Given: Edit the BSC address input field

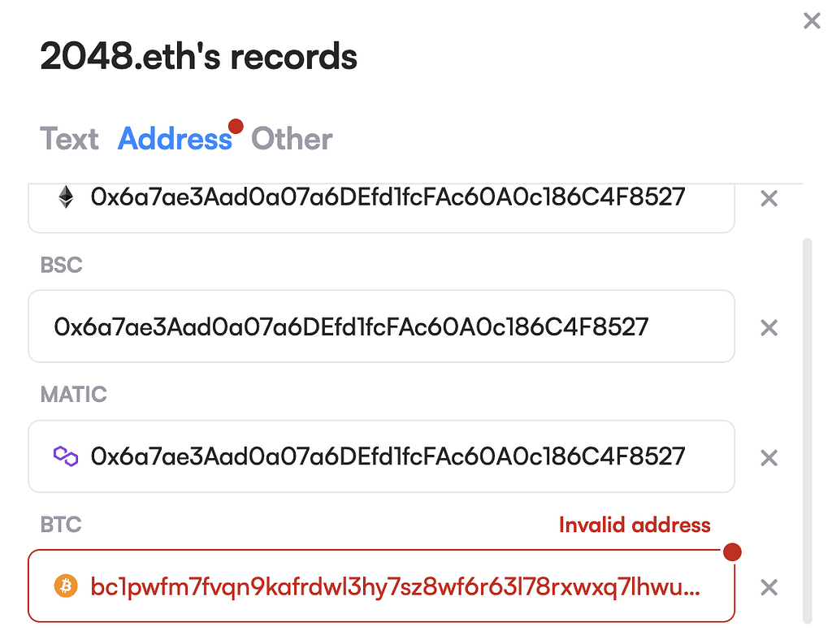Looking at the screenshot, I should (x=382, y=326).
